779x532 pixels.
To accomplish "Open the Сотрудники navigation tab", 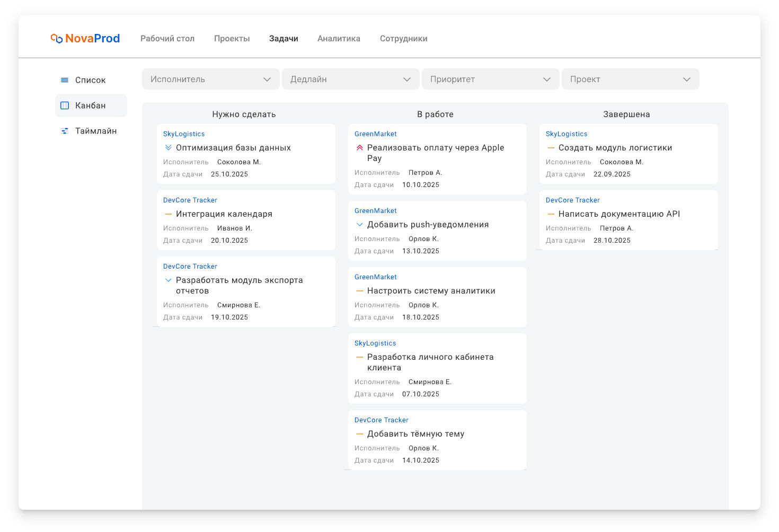I will [x=404, y=39].
